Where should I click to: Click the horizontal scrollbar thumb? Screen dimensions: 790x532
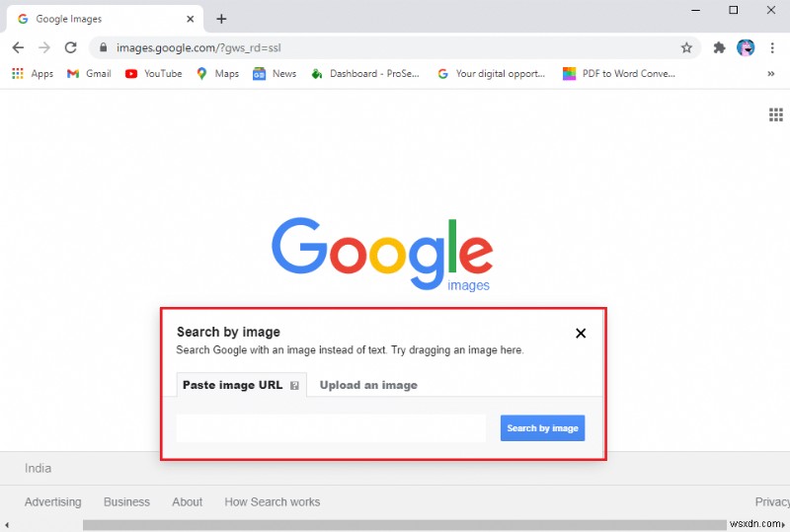click(405, 525)
